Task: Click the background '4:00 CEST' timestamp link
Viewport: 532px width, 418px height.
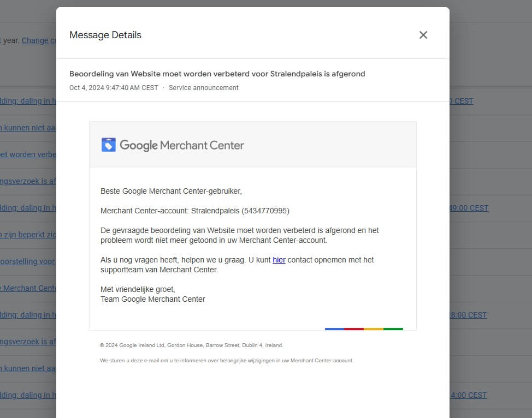Action: [468, 395]
